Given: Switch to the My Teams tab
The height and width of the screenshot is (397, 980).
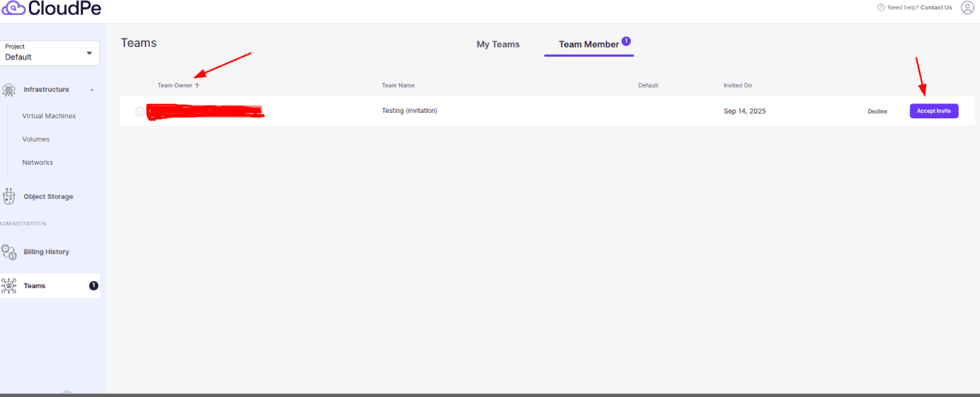Looking at the screenshot, I should (498, 44).
